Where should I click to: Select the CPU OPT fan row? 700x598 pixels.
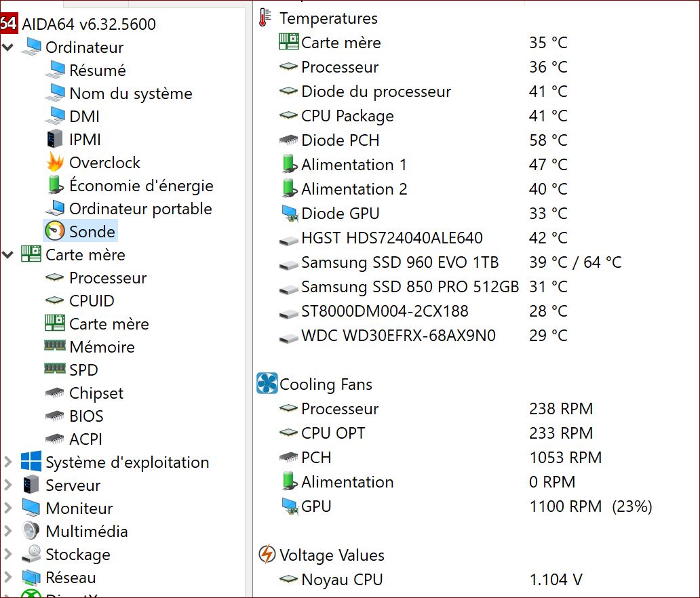click(x=436, y=433)
